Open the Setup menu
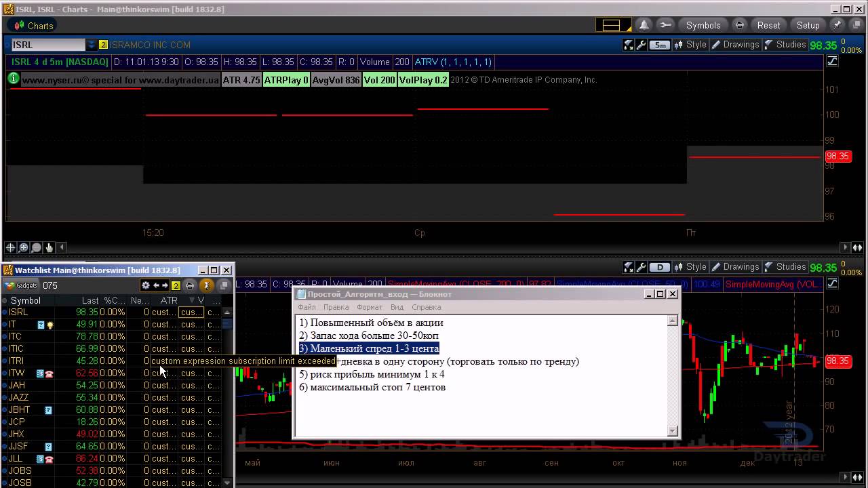Screen dimensions: 868x488 click(x=808, y=25)
